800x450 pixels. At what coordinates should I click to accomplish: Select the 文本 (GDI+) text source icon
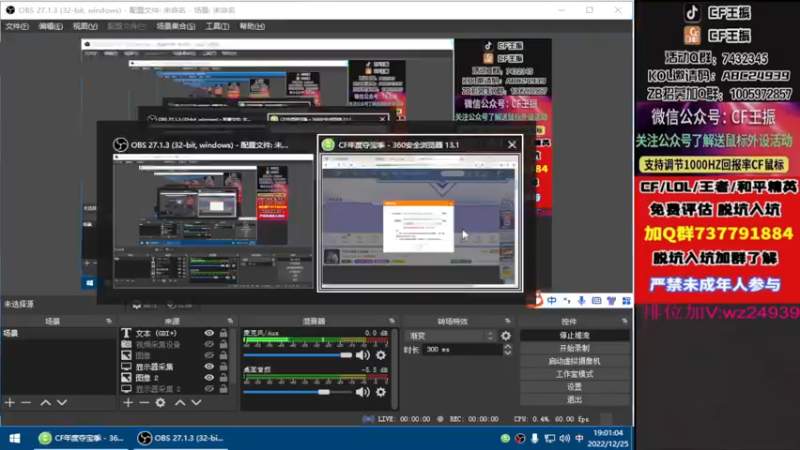[126, 333]
